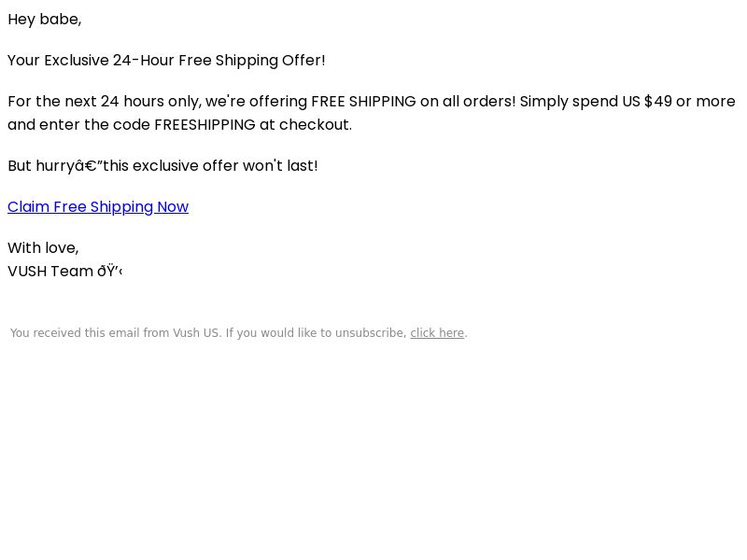Click the 'Vush US' name in footer

tap(196, 333)
